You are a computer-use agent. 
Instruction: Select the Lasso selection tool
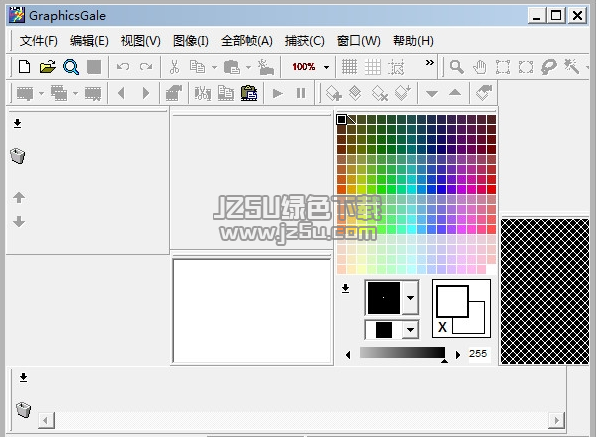(548, 67)
